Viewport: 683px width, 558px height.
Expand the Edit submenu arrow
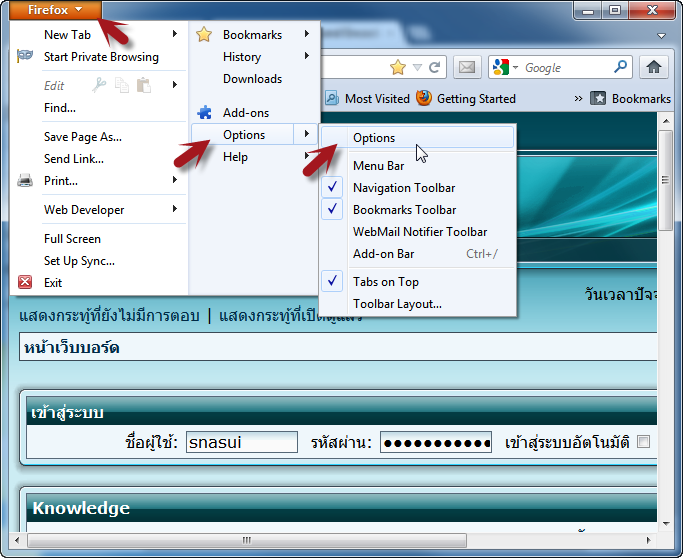(175, 85)
